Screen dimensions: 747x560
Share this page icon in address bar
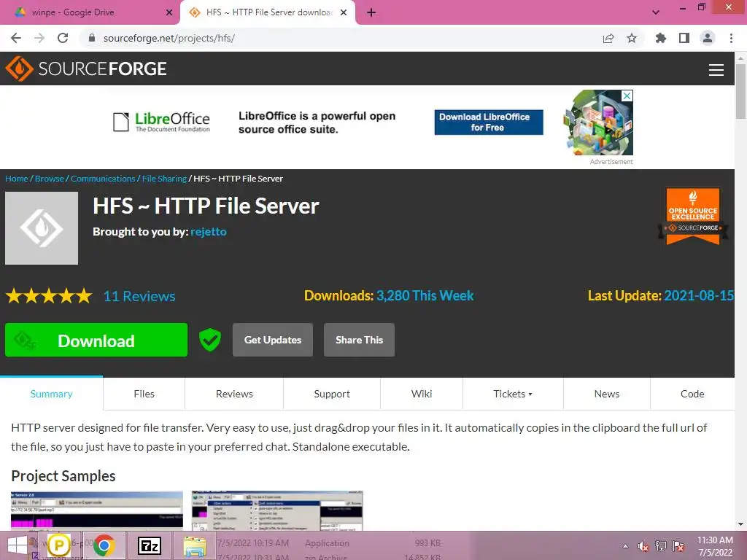pyautogui.click(x=608, y=38)
